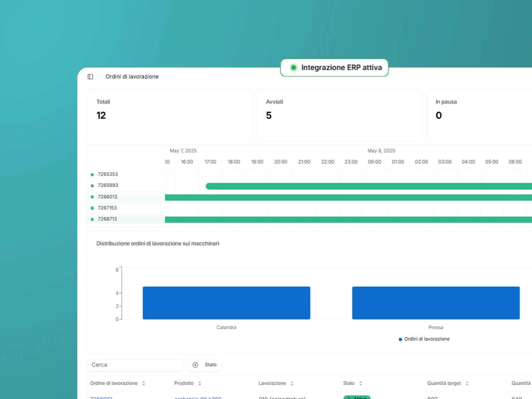The width and height of the screenshot is (532, 399).
Task: Toggle the sidebar panel icon
Action: (x=90, y=77)
